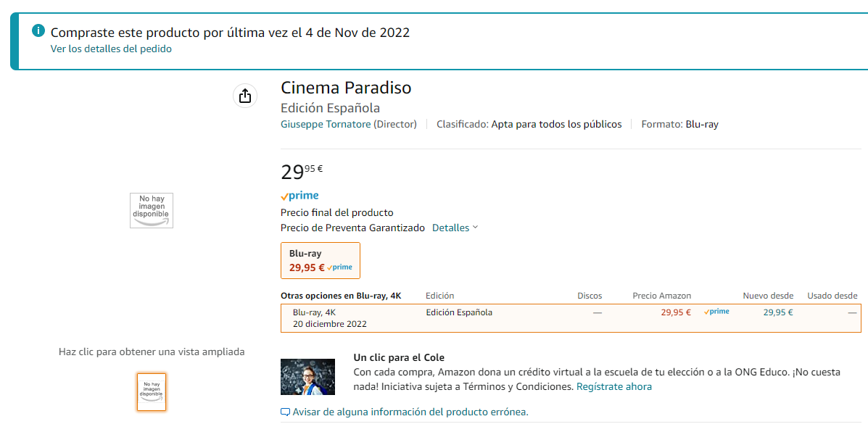Click the 'Edición' column header
Screen dimensions: 868x424
point(440,296)
